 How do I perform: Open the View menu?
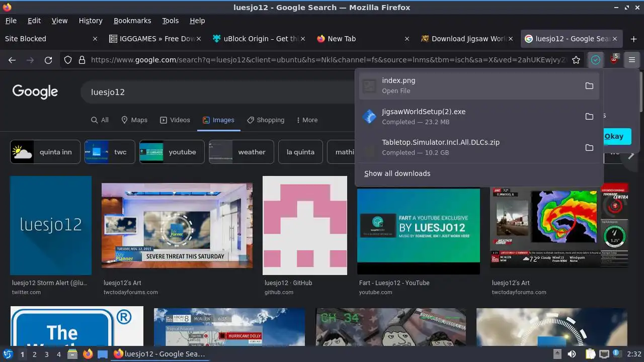pos(59,21)
